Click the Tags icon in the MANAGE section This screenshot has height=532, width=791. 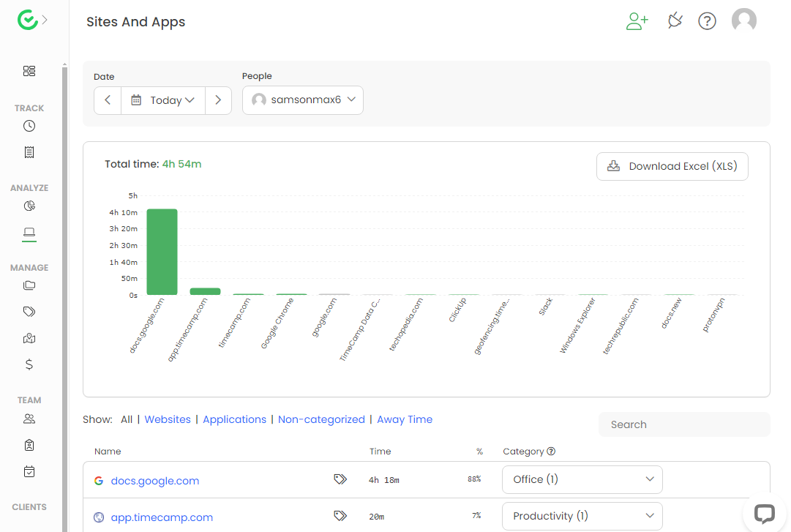point(29,311)
